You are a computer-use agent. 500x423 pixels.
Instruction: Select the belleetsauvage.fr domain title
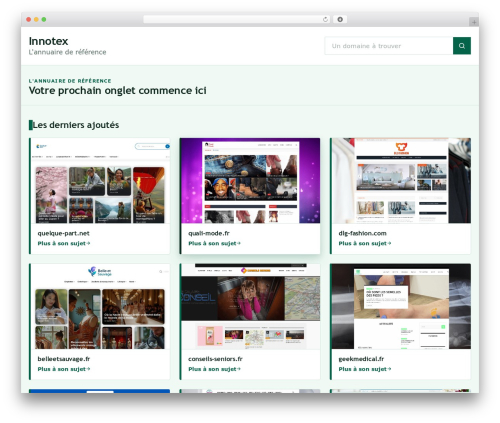click(64, 359)
